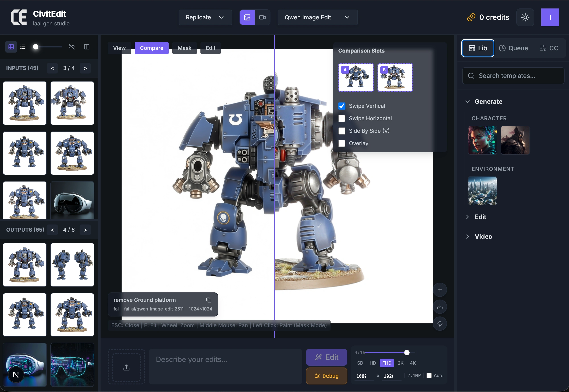Enable Swipe Horizontal comparison
The width and height of the screenshot is (569, 392).
[342, 118]
